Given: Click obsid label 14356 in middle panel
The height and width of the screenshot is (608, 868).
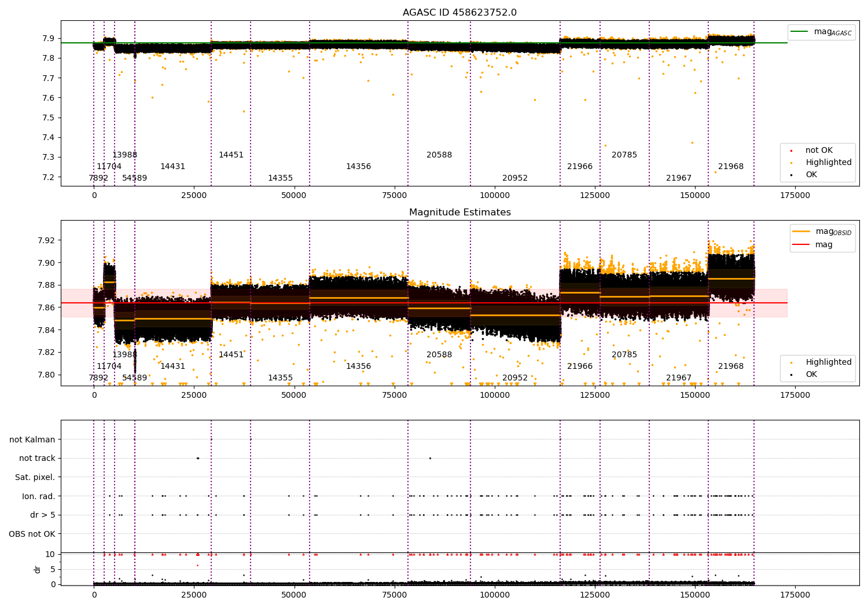Looking at the screenshot, I should [x=359, y=367].
